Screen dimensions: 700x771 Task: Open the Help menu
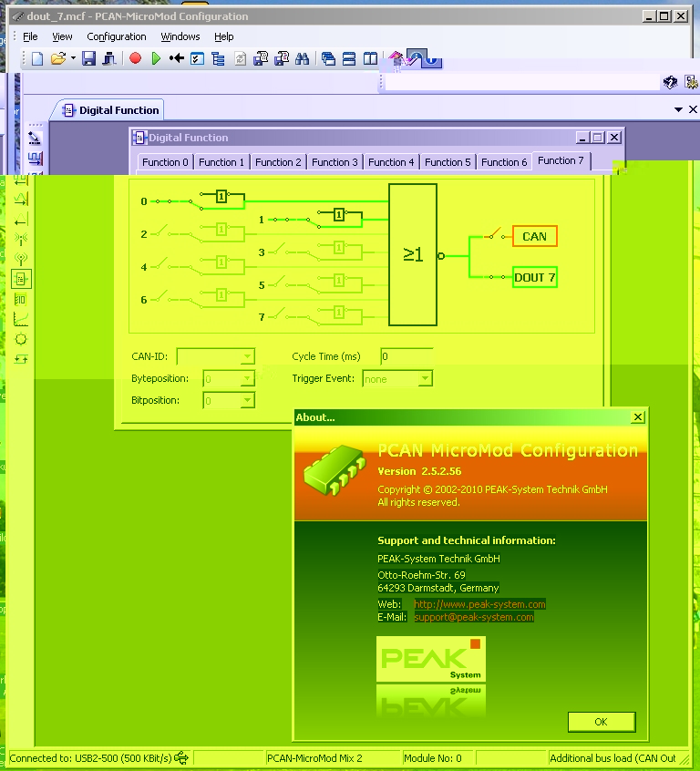click(224, 36)
